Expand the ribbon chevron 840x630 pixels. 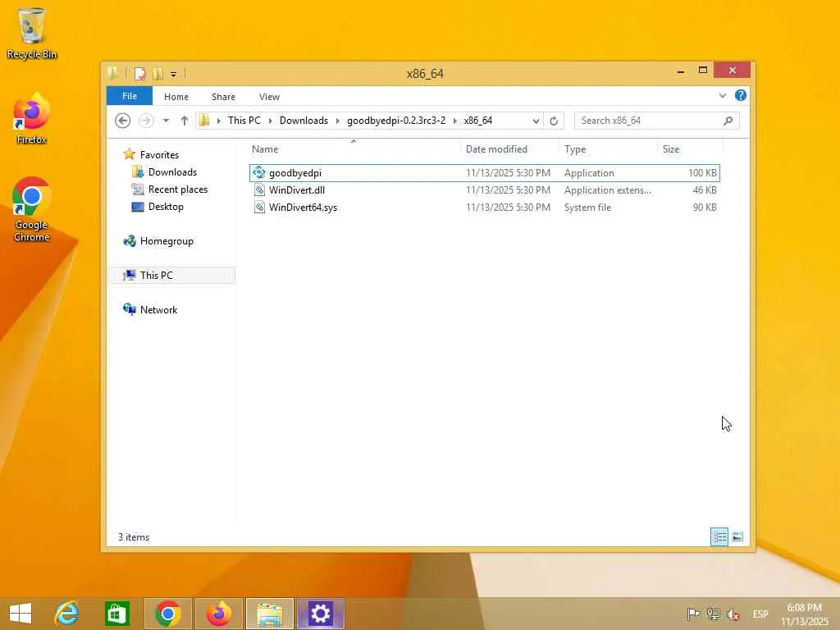[722, 96]
